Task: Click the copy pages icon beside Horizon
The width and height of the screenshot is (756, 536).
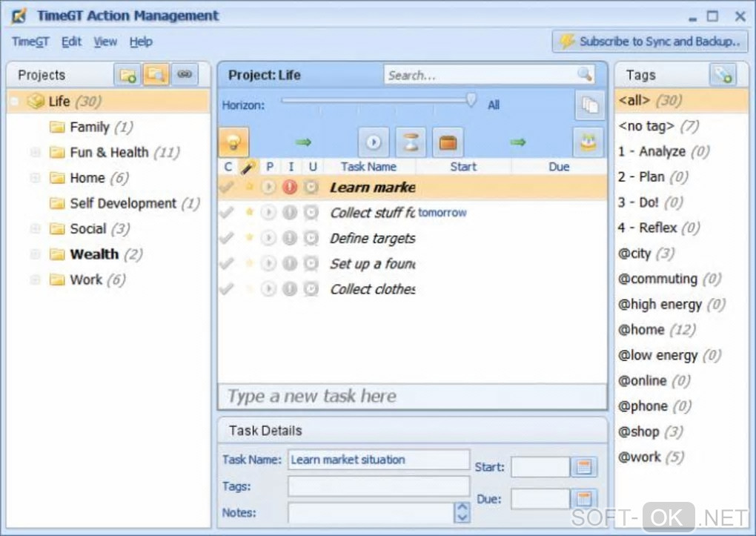Action: point(590,105)
